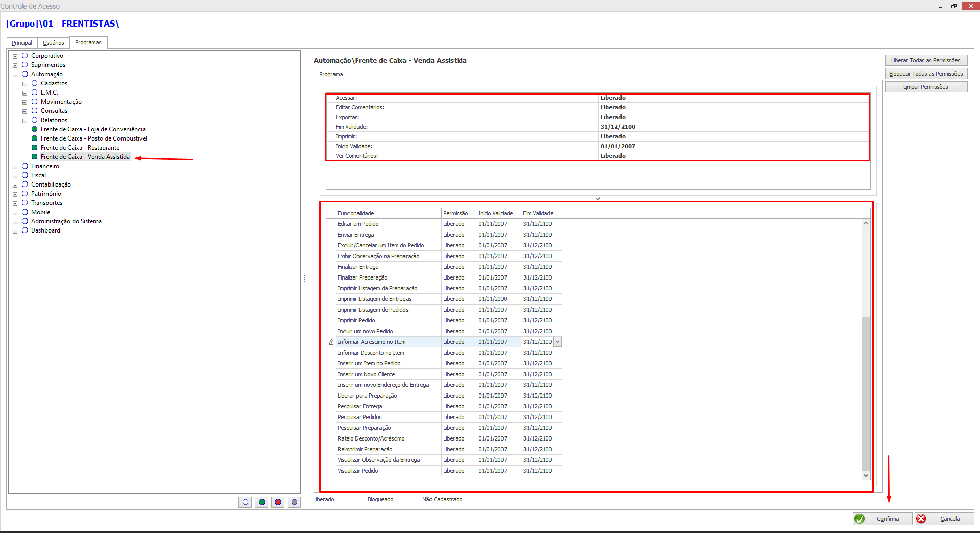Click the functionality list scrollbar thumb
Image resolution: width=980 pixels, height=533 pixels.
[866, 393]
